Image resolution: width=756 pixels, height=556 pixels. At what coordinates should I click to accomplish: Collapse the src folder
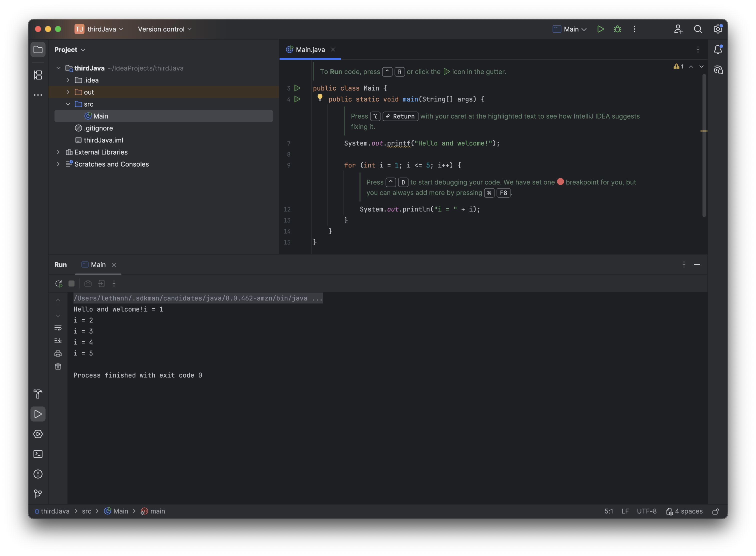68,104
